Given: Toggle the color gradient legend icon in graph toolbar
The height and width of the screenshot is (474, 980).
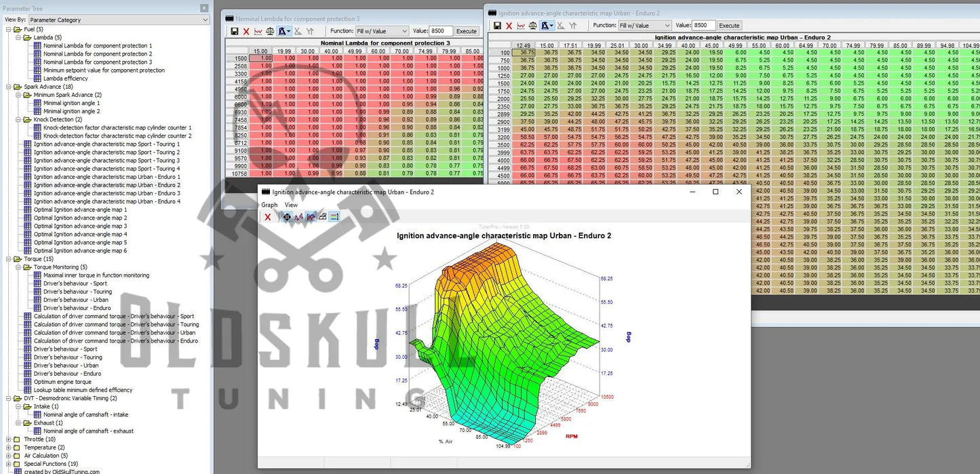Looking at the screenshot, I should coord(334,217).
